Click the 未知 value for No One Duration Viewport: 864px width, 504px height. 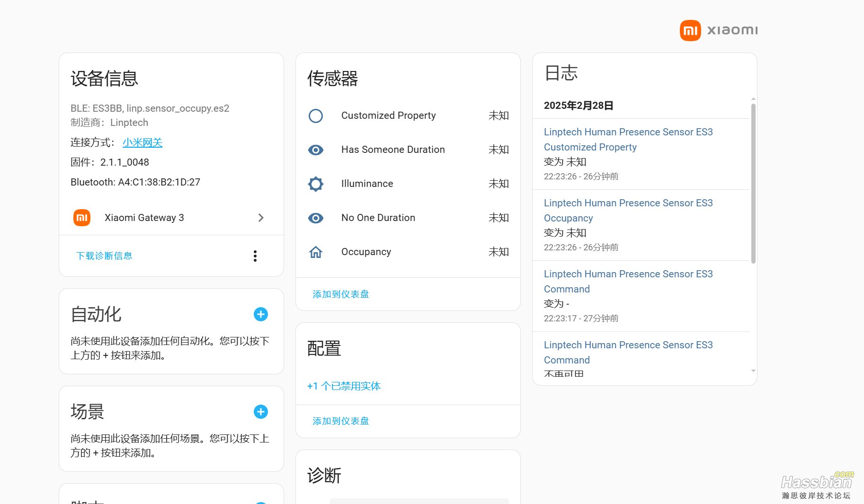point(499,218)
